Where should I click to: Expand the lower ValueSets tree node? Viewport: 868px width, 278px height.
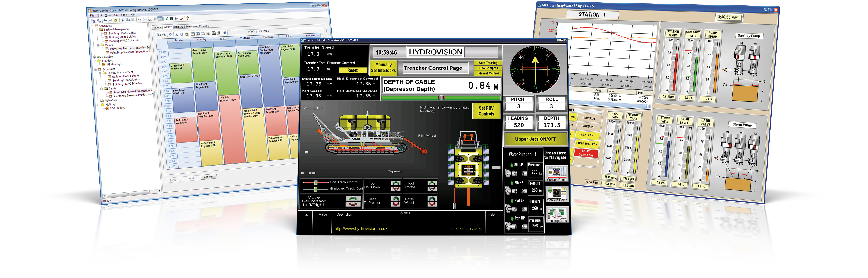click(x=98, y=101)
